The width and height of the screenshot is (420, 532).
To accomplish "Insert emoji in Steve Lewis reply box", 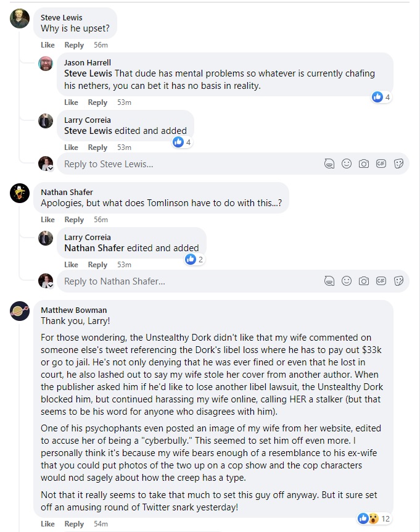I will click(347, 164).
